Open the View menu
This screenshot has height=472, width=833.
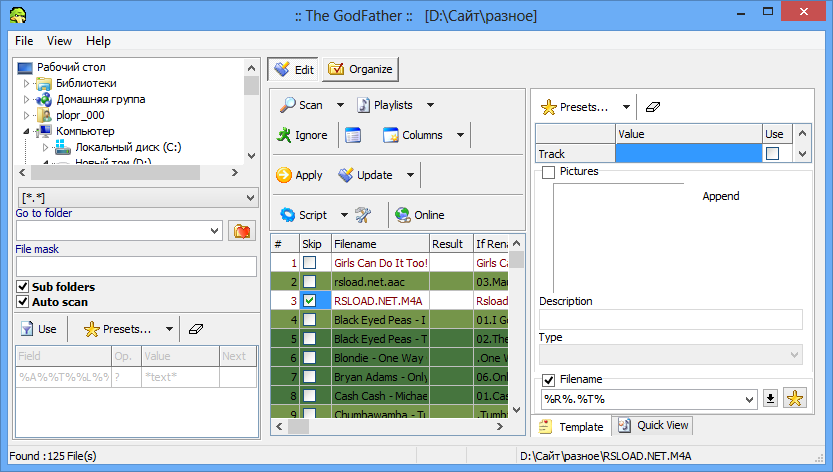tap(59, 41)
